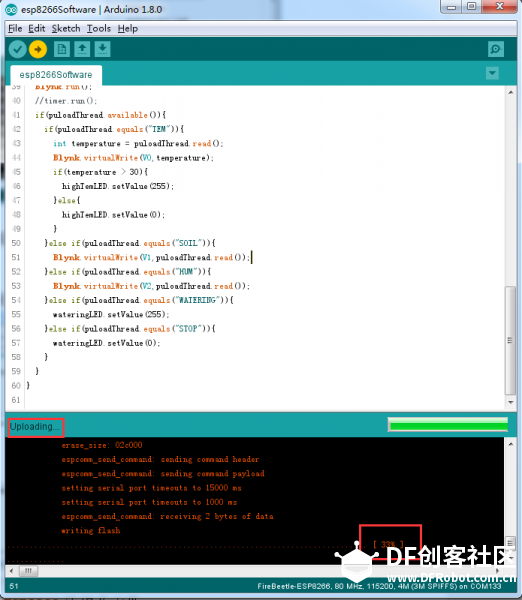Click wateringLED.setValue(0) line 57
The image size is (522, 600).
[106, 343]
